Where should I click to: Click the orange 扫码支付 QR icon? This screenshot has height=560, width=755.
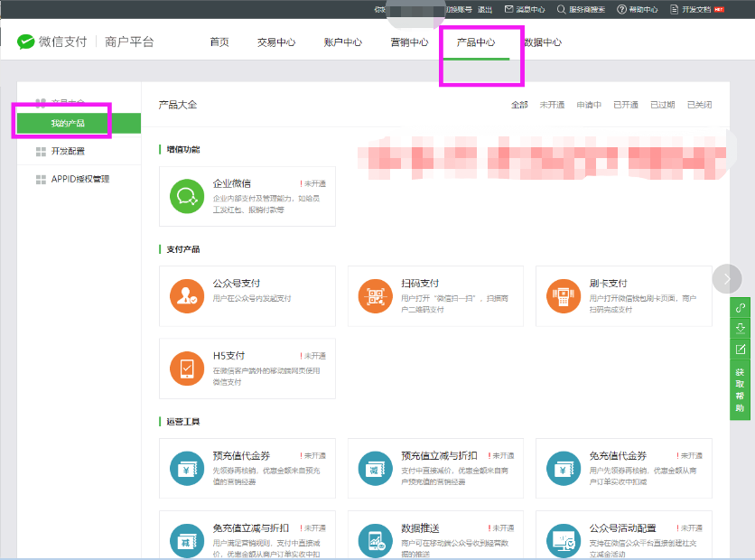(x=376, y=296)
